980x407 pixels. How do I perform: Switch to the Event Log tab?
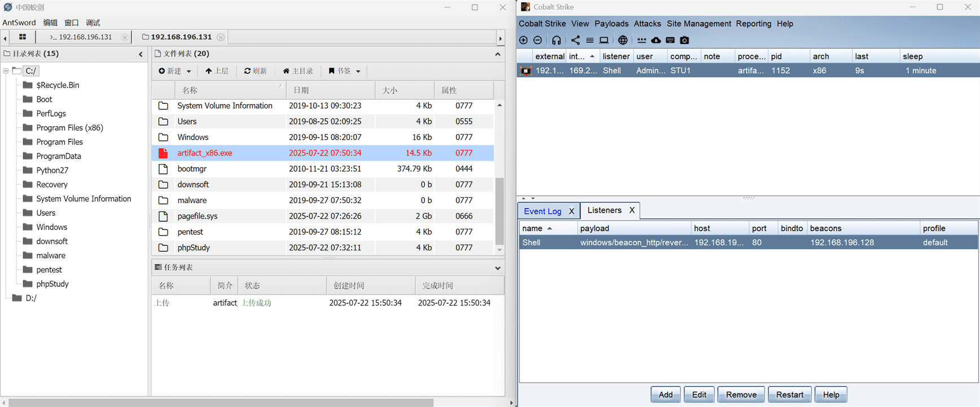[x=543, y=211]
